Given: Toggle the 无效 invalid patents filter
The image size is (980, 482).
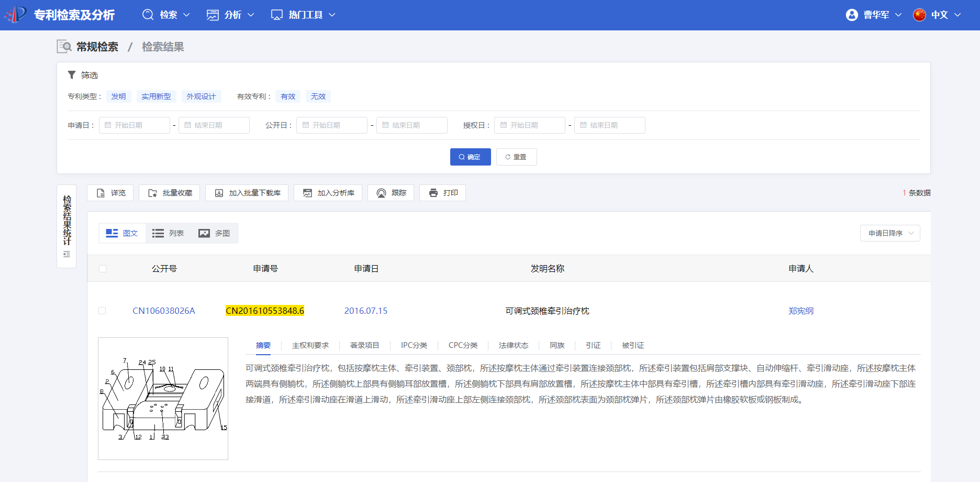Looking at the screenshot, I should click(318, 96).
